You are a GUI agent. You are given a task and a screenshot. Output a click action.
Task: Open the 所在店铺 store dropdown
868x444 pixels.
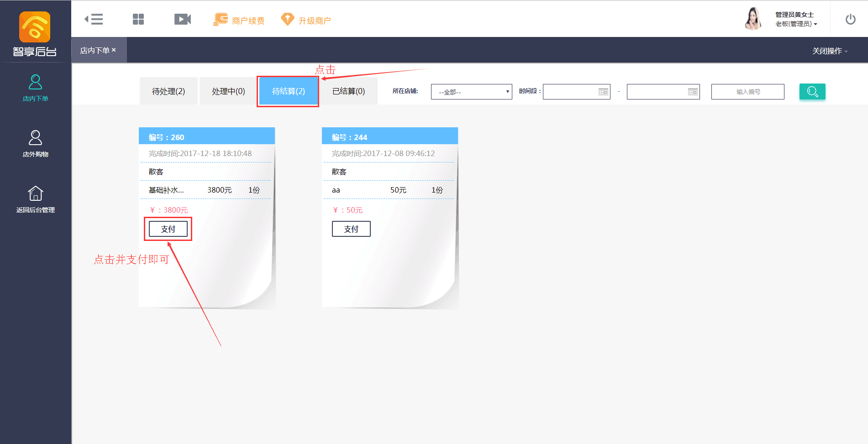(x=471, y=92)
